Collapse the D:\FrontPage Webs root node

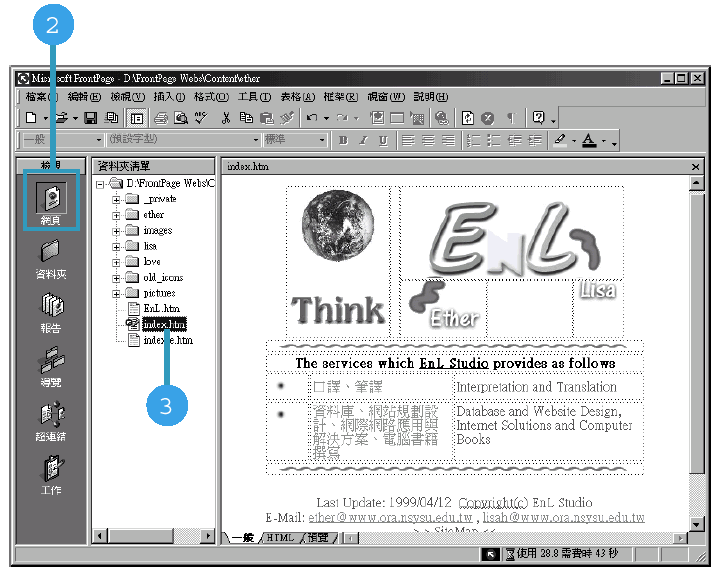click(100, 185)
